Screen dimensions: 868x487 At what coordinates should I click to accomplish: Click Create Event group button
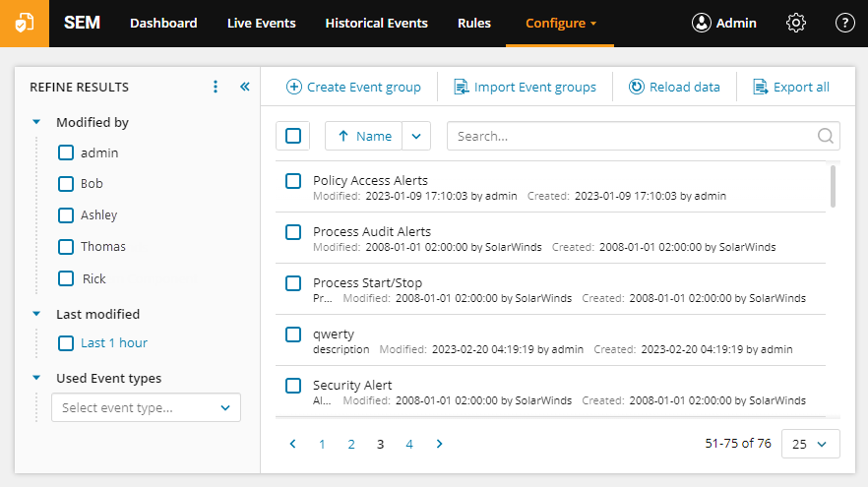(x=353, y=87)
